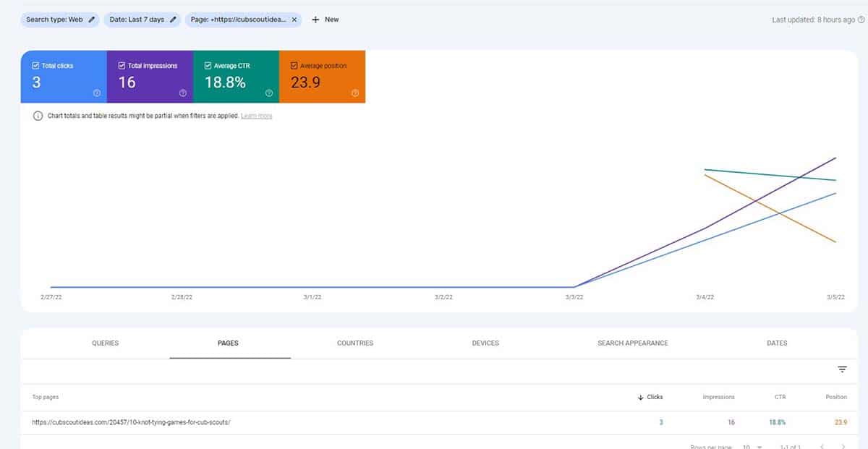Disable the Total clicks metric checkbox

(x=34, y=65)
